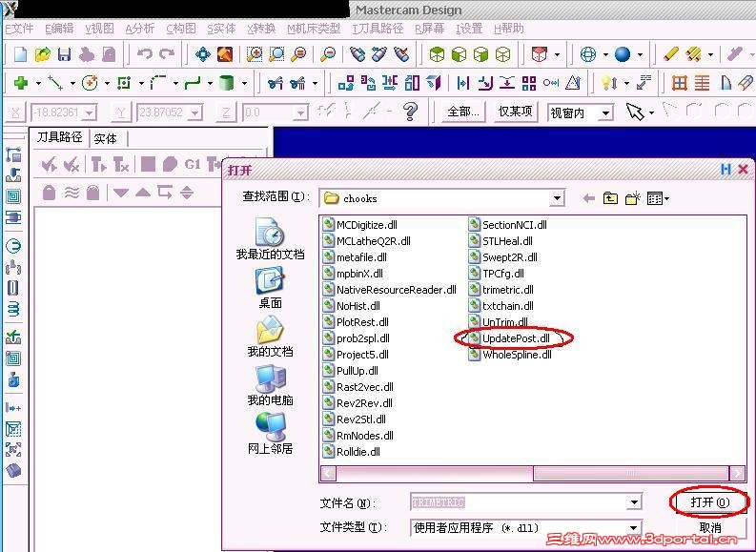Expand the file name dropdown arrow

click(x=635, y=502)
